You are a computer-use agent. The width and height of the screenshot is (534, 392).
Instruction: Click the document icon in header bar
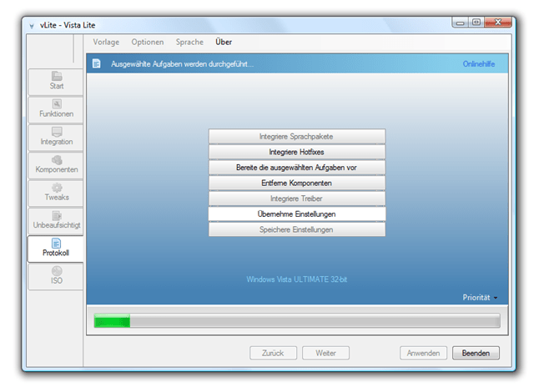click(x=97, y=63)
